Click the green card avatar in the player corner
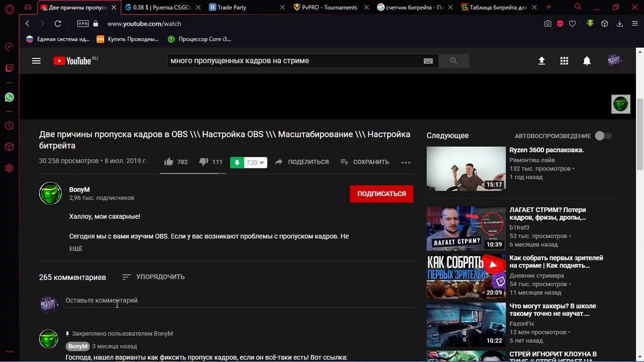 [621, 104]
